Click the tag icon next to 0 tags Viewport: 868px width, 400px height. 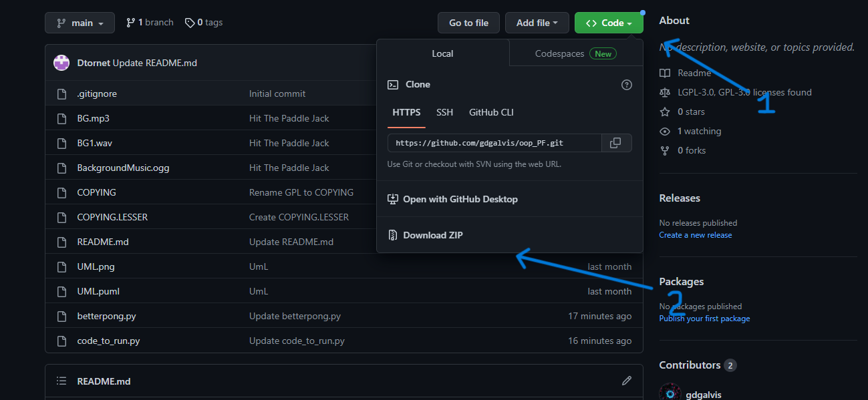(x=190, y=23)
